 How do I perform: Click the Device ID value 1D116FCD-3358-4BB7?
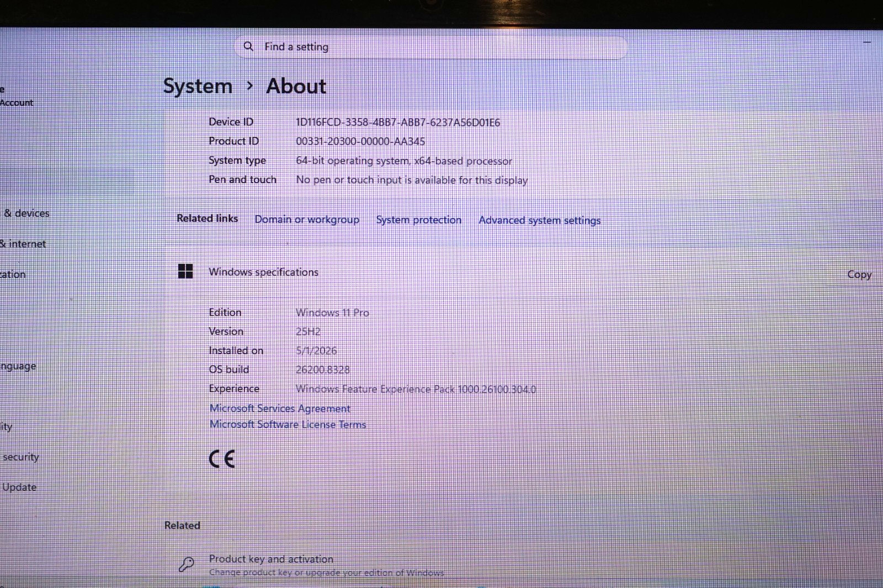[x=398, y=122]
